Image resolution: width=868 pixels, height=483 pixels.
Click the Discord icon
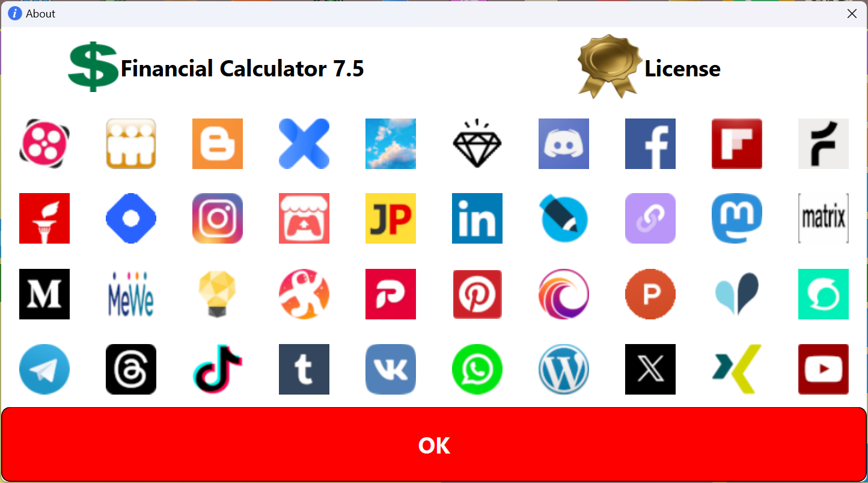(x=564, y=144)
